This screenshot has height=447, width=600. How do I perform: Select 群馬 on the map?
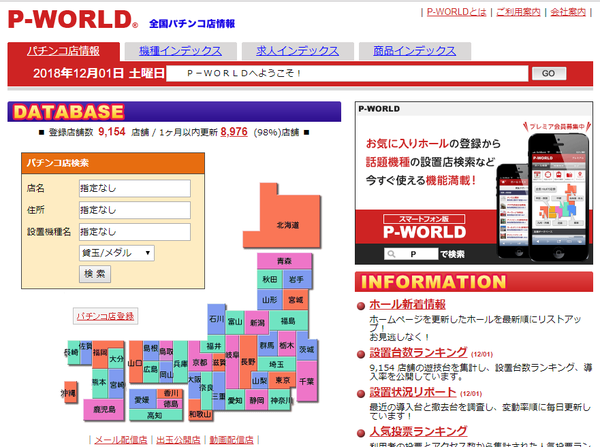(x=267, y=345)
